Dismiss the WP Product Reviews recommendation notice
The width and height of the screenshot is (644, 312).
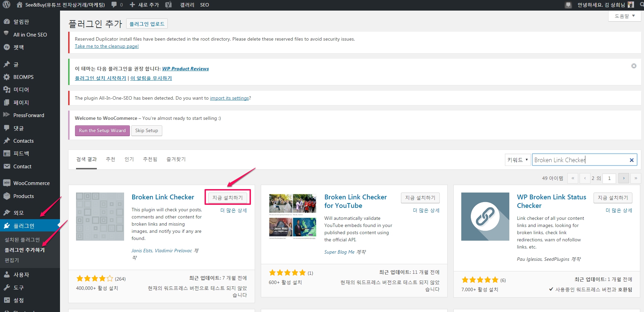(634, 66)
